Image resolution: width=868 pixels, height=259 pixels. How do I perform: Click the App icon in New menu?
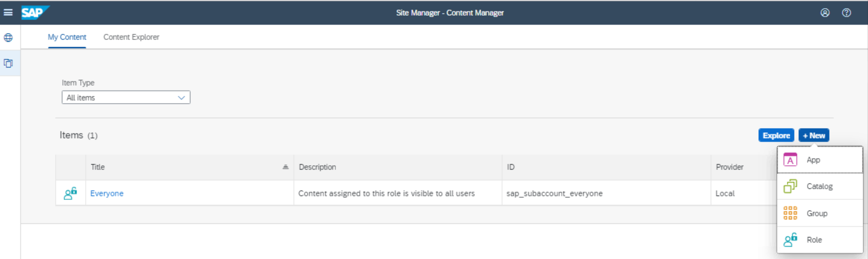click(790, 160)
